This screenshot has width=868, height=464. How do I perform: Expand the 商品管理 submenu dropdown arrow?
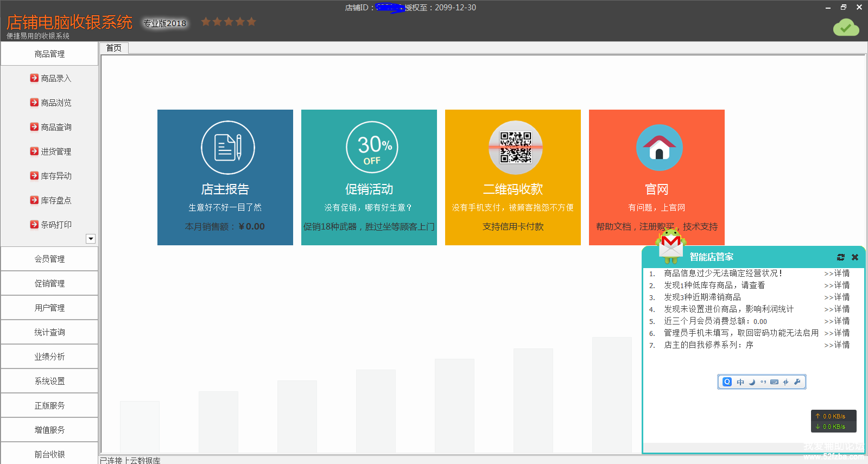coord(91,239)
